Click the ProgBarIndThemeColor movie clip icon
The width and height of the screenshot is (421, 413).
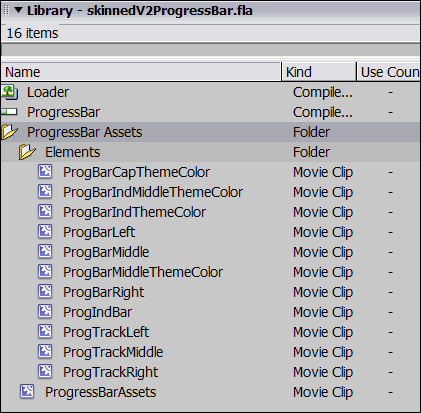(x=45, y=212)
